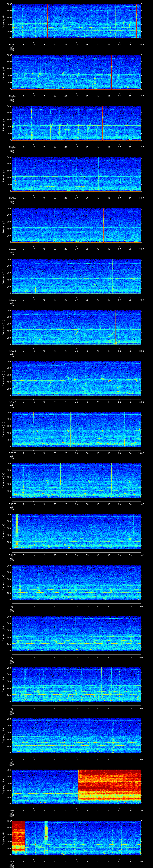
Task: Click the 3:00 end time label
Action: [x=141, y=96]
